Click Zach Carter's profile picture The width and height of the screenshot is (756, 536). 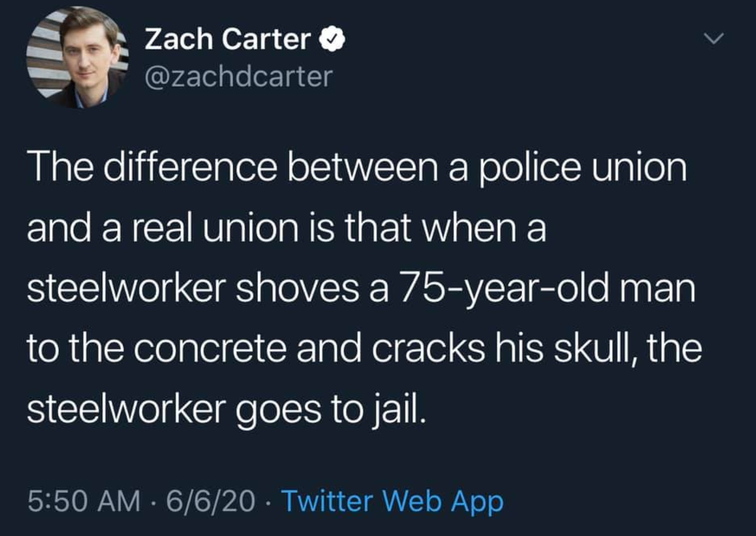[77, 57]
